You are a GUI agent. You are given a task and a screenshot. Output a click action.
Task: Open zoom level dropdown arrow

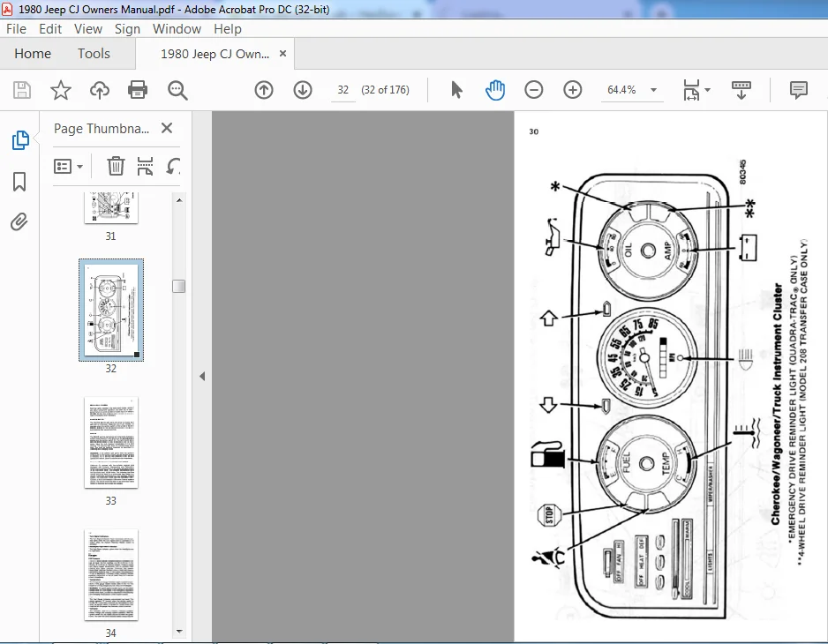[654, 90]
